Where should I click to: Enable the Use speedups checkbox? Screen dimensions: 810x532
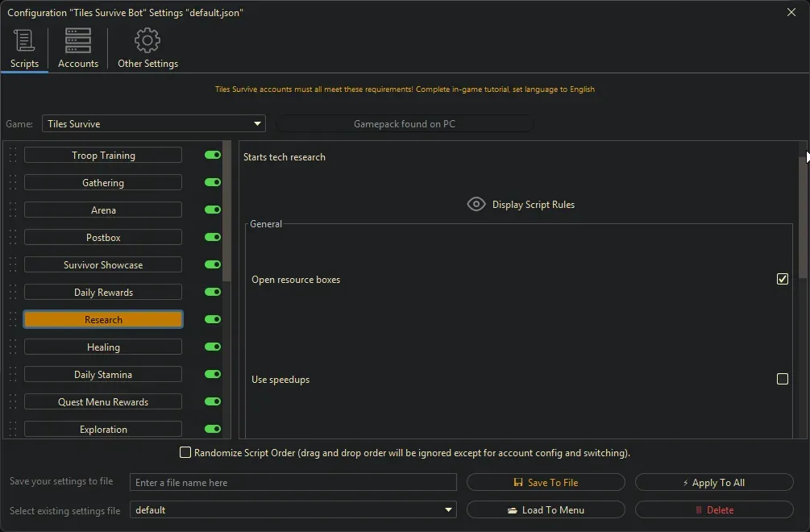tap(782, 379)
